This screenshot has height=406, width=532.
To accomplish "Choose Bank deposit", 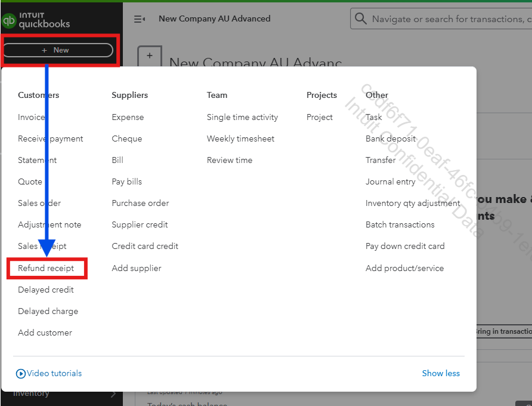I will point(391,139).
